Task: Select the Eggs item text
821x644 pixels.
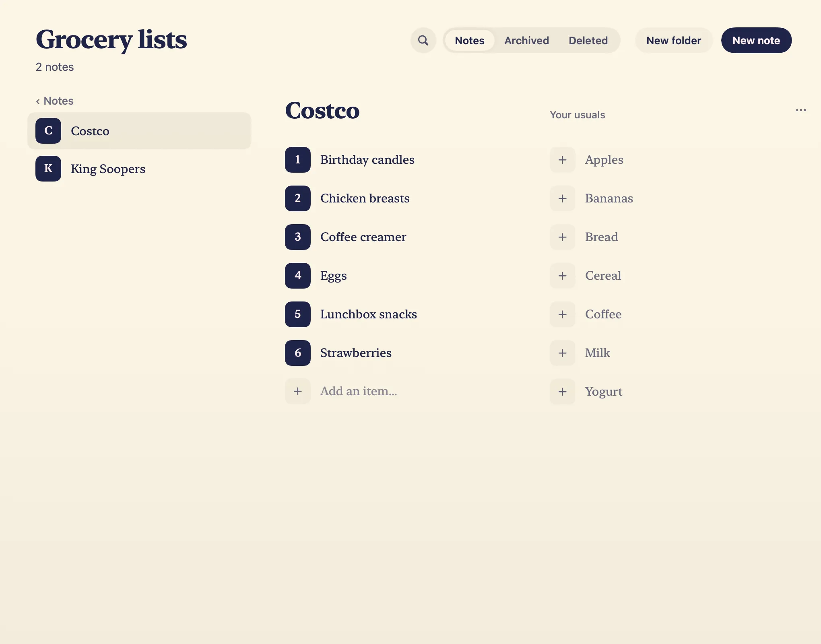Action: tap(333, 276)
